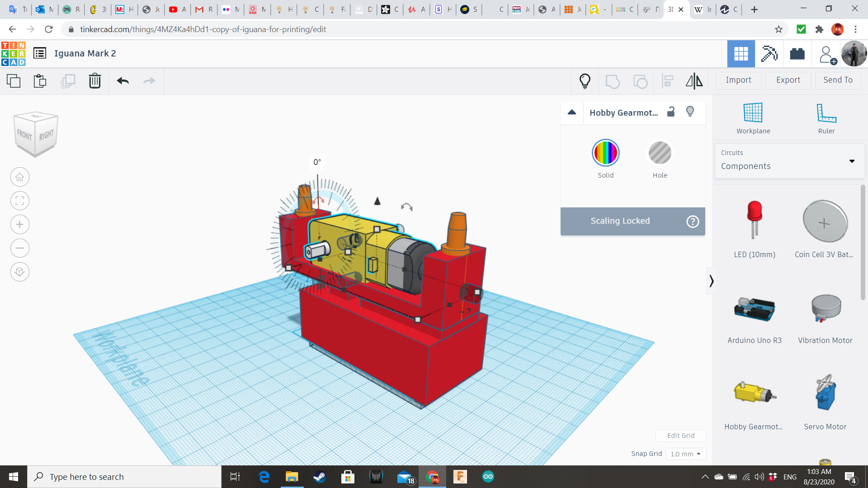Click the Edit Grid button
The width and height of the screenshot is (868, 488).
click(680, 436)
